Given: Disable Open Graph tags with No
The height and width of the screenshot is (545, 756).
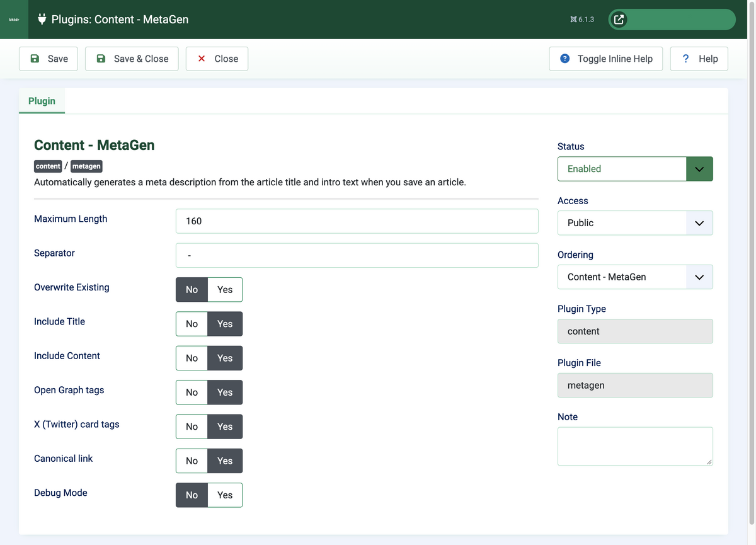Looking at the screenshot, I should [x=192, y=393].
